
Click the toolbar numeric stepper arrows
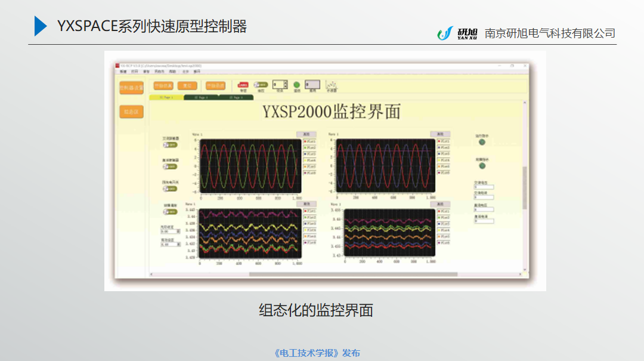[x=286, y=84]
